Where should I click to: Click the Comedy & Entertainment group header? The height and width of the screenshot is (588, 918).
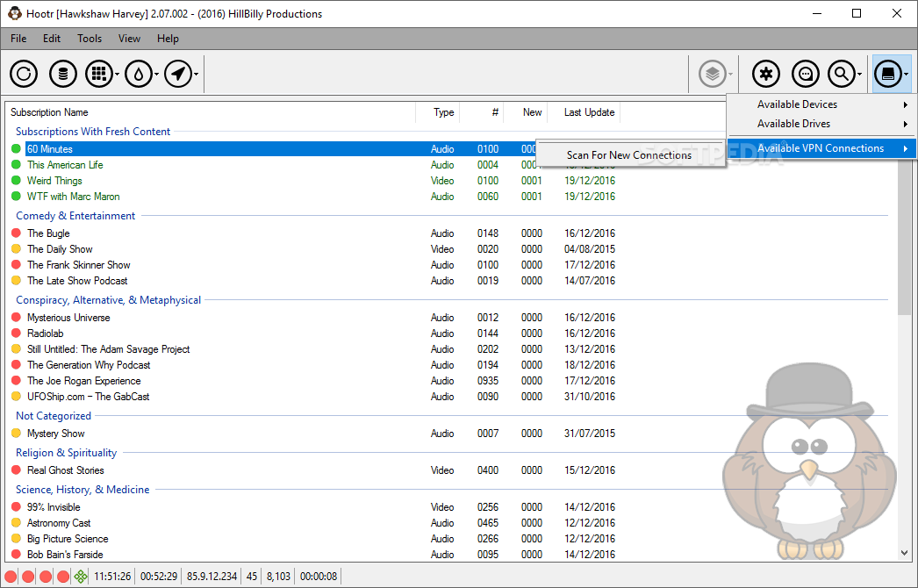coord(75,216)
